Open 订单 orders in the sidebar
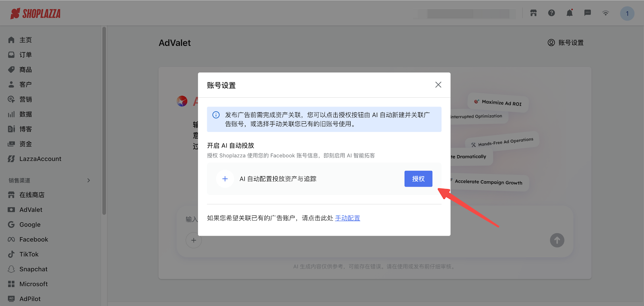 25,55
